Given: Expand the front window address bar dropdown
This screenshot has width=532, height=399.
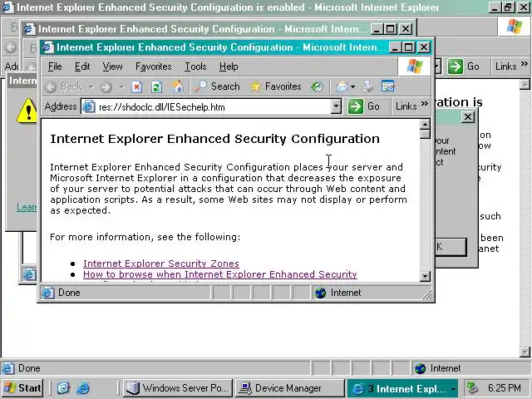Looking at the screenshot, I should [x=336, y=106].
